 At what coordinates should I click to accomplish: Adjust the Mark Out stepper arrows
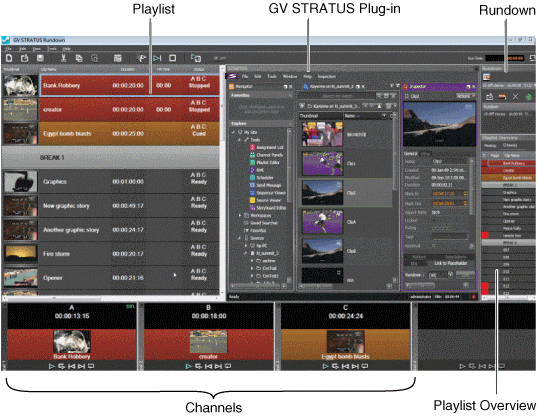465,203
